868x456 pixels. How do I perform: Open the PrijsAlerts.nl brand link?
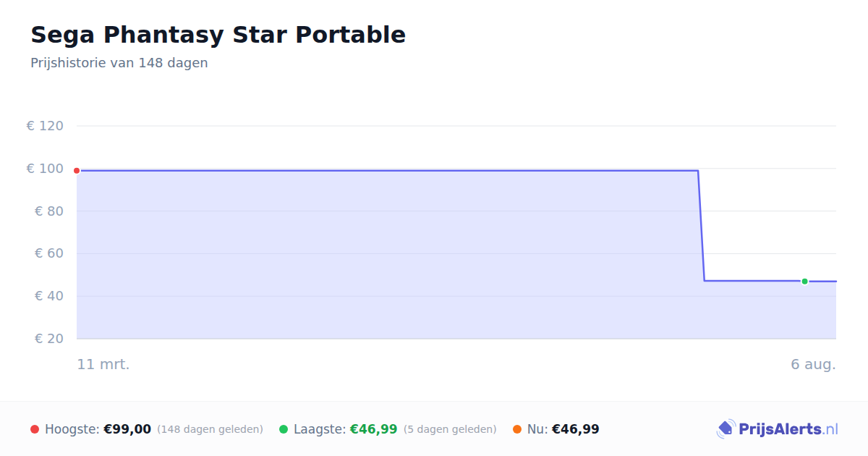(777, 429)
